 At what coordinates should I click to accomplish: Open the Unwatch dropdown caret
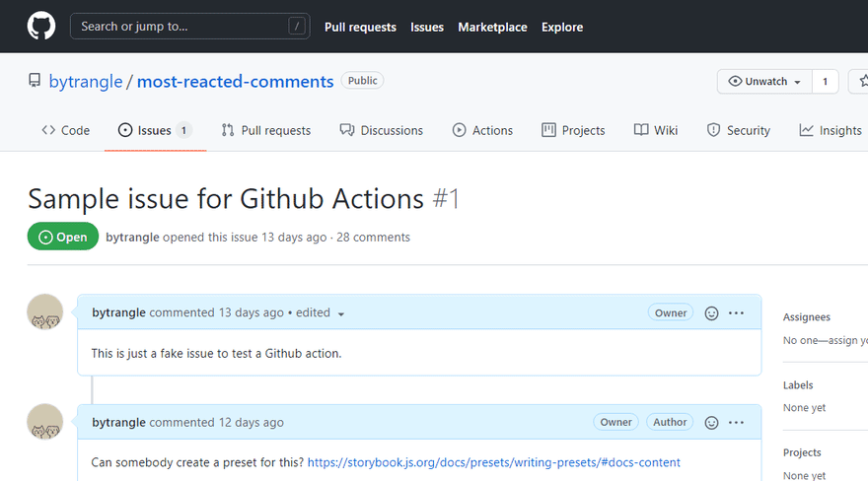coord(797,82)
